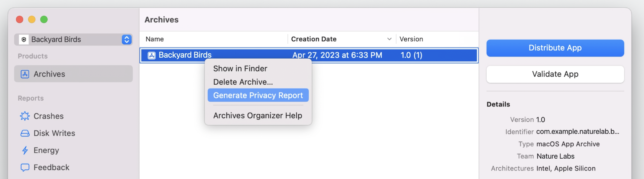Click the Energy lightning bolt icon
The image size is (644, 179).
(x=25, y=150)
